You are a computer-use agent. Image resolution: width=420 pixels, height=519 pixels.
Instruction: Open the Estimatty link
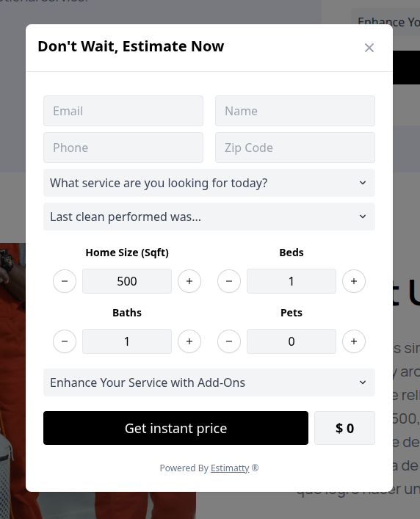tap(230, 468)
